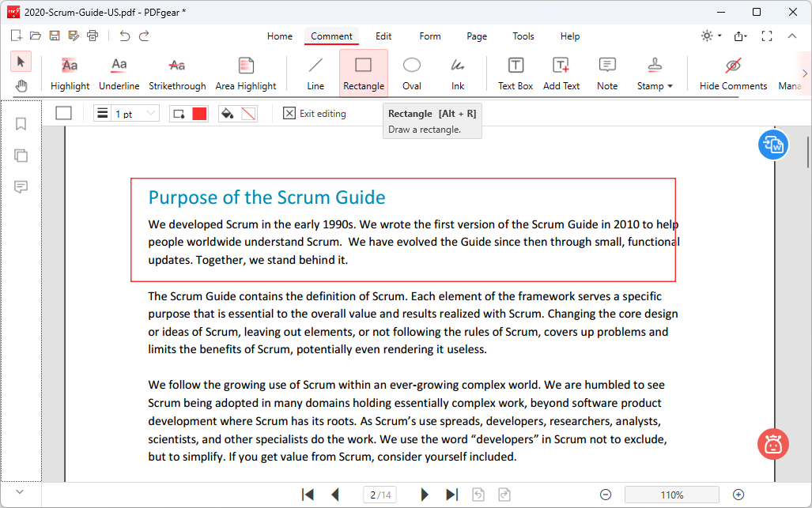Screen dimensions: 812x508
Task: Click the red border color swatch
Action: 199,114
